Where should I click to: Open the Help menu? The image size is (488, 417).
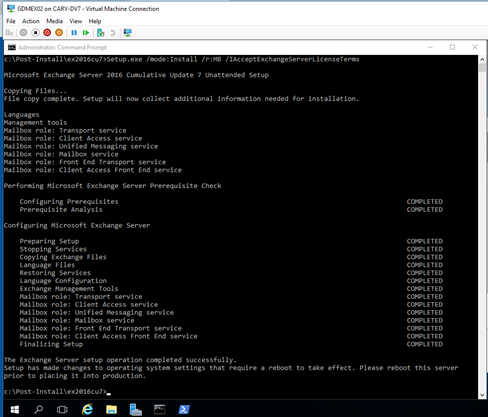coord(95,21)
